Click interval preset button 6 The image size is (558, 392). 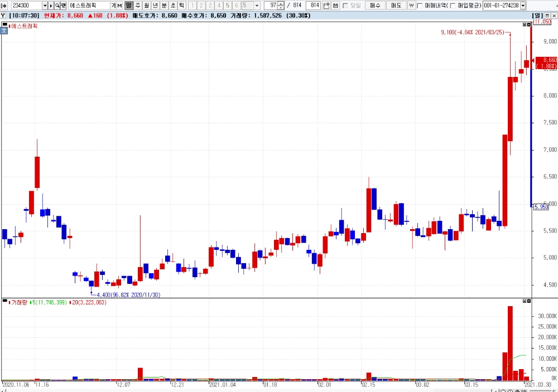[x=236, y=6]
